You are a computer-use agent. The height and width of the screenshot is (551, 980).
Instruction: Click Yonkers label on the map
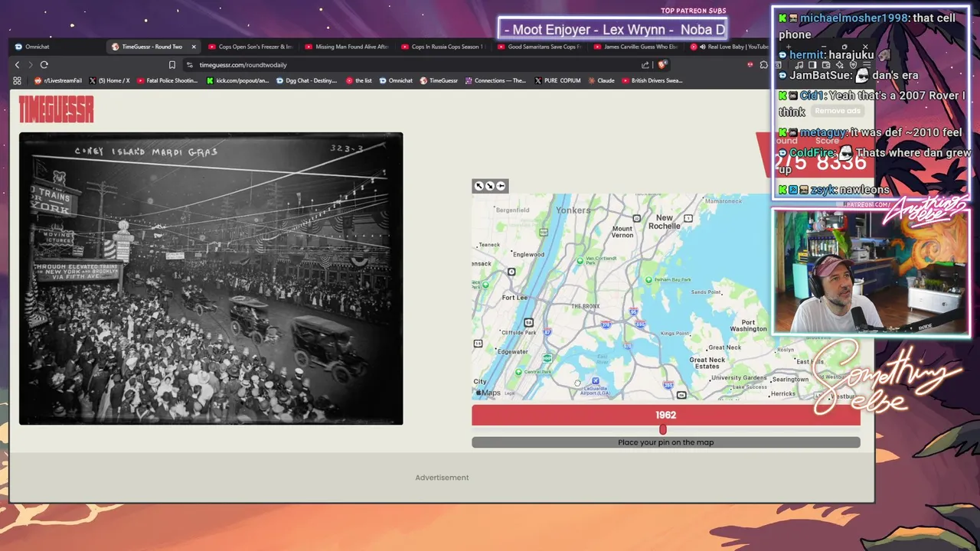pyautogui.click(x=573, y=210)
